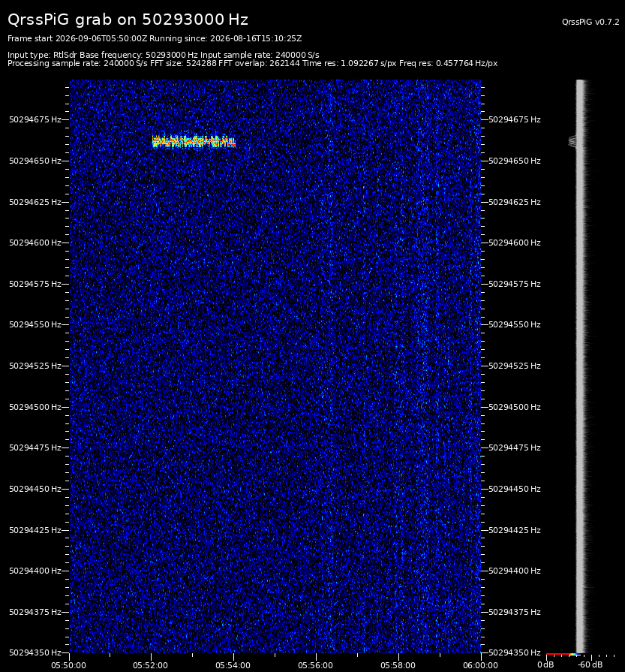Click the bright signal trace near 50294660 Hz
This screenshot has height=672, width=625.
(x=194, y=142)
